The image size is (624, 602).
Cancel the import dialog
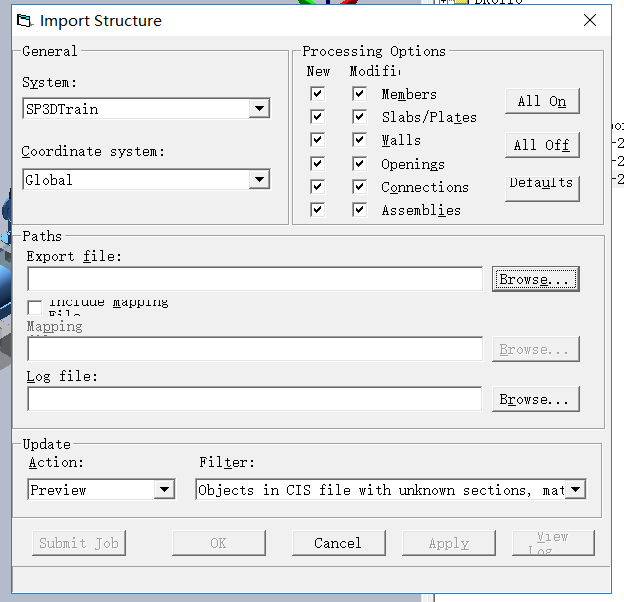[339, 543]
